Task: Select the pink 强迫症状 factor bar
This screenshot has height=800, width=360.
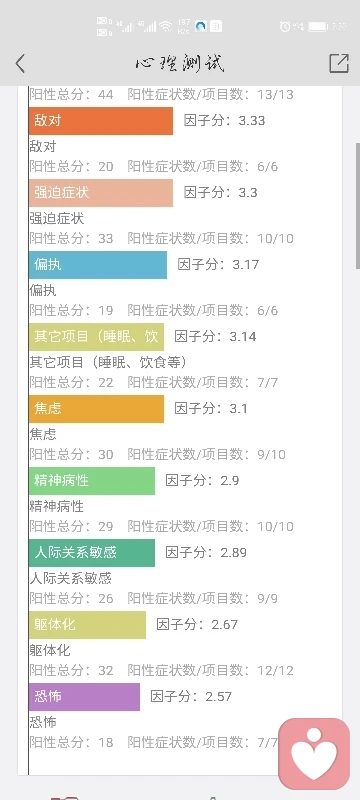Action: [101, 193]
